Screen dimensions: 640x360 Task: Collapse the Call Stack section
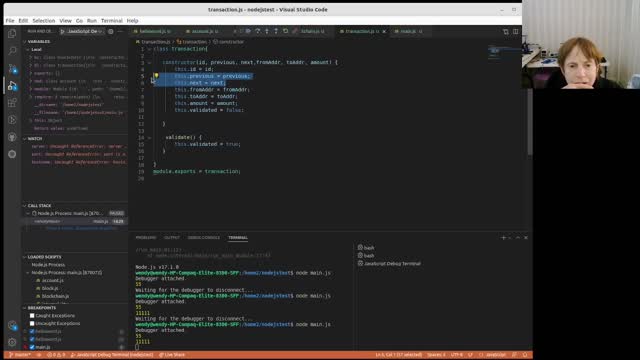[x=25, y=206]
